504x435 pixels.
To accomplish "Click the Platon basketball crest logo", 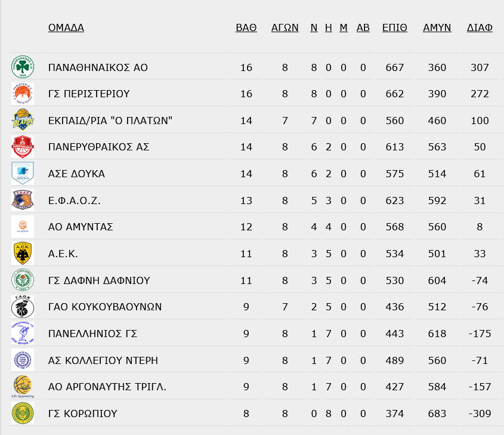I will 23,120.
